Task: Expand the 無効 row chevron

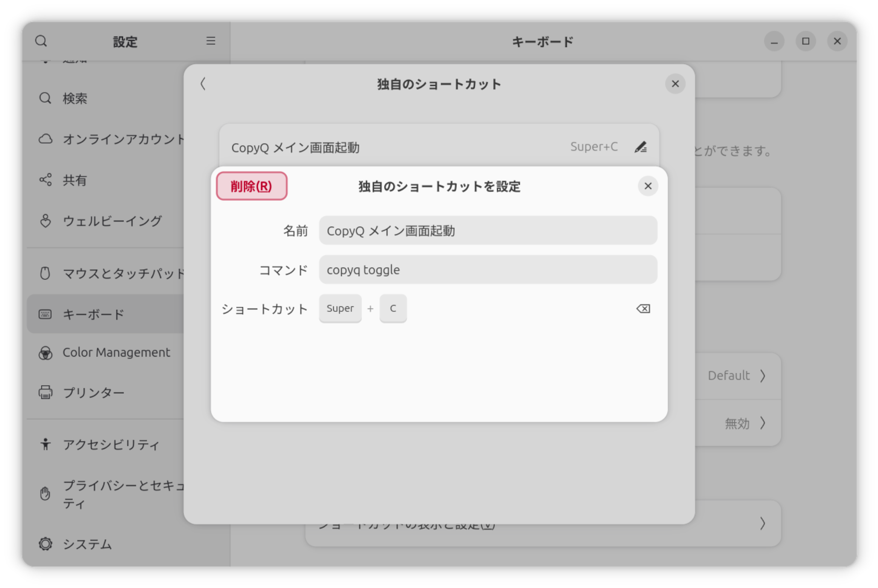Action: tap(762, 423)
